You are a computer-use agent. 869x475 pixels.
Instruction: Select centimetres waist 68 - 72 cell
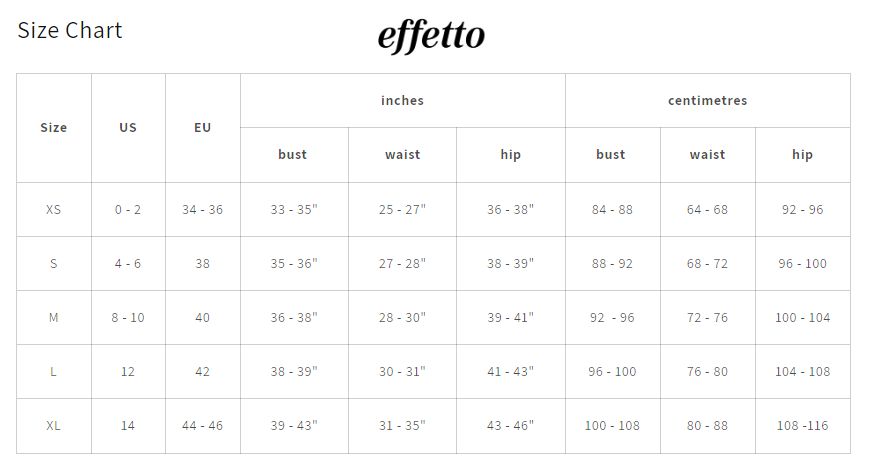coord(707,264)
